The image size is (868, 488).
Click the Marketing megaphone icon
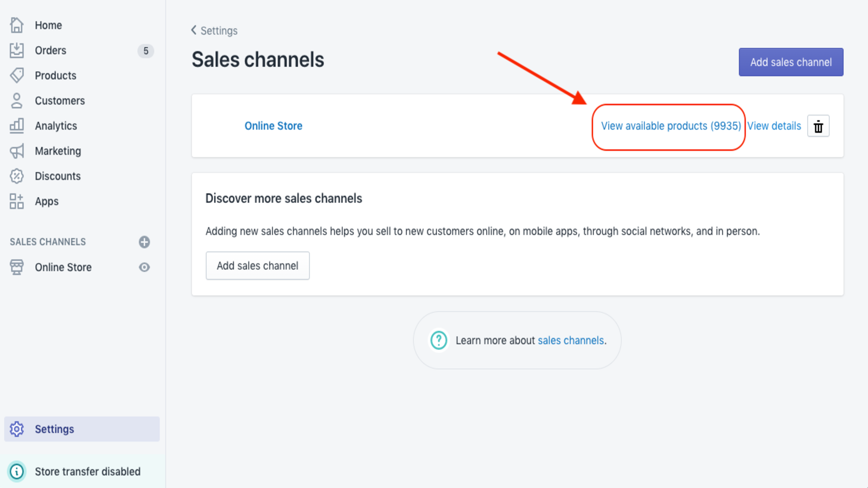pos(17,151)
